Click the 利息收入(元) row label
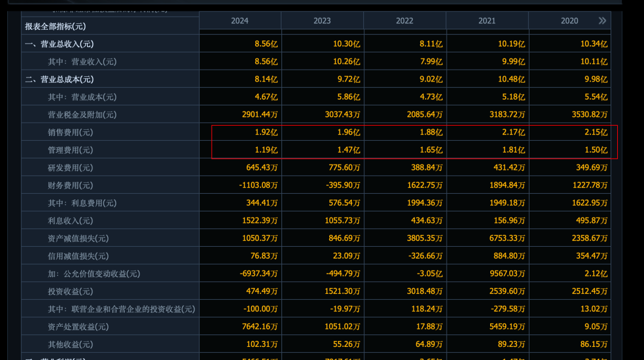Image resolution: width=644 pixels, height=360 pixels. (x=70, y=221)
